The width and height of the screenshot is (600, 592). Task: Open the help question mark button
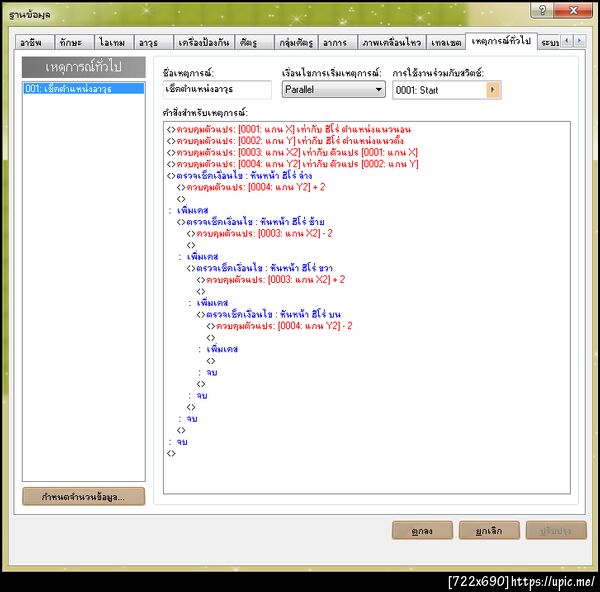(541, 10)
